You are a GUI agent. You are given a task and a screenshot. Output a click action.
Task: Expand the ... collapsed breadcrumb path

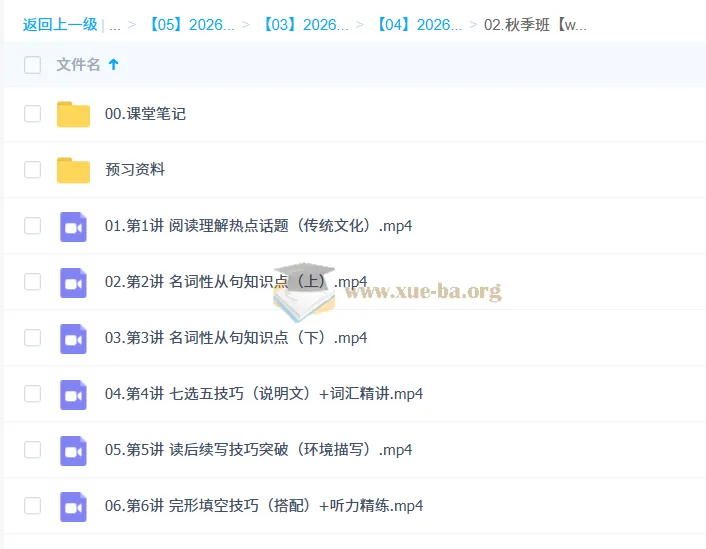coord(115,26)
